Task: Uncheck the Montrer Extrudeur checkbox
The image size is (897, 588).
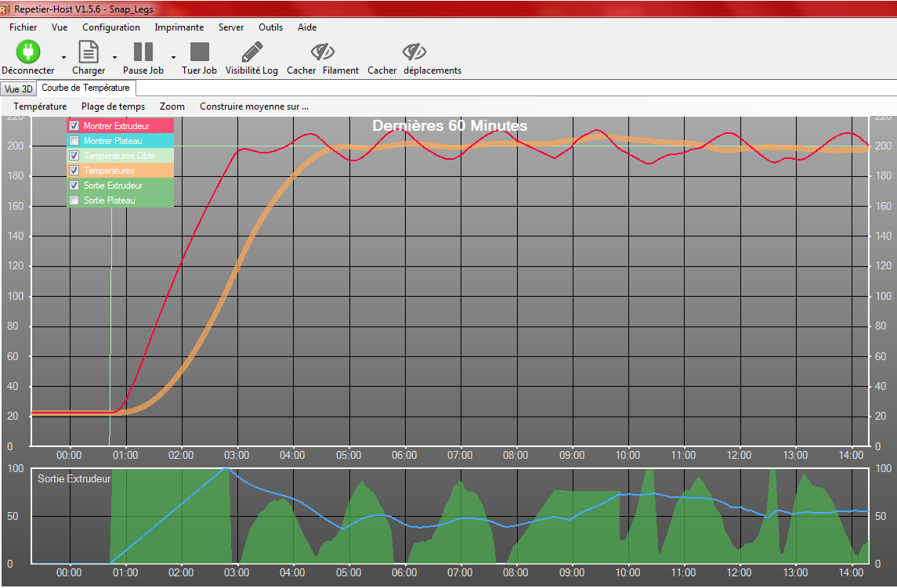Action: (74, 126)
